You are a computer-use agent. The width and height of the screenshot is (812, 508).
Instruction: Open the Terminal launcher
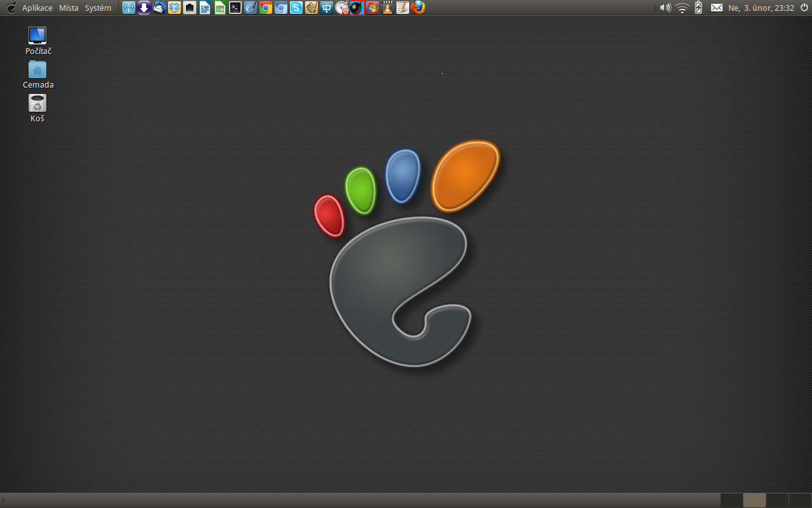pyautogui.click(x=235, y=8)
